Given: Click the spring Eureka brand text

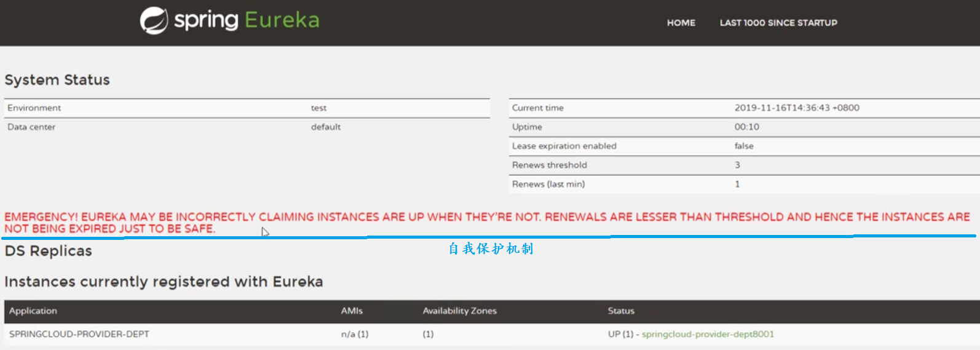Looking at the screenshot, I should point(247,20).
